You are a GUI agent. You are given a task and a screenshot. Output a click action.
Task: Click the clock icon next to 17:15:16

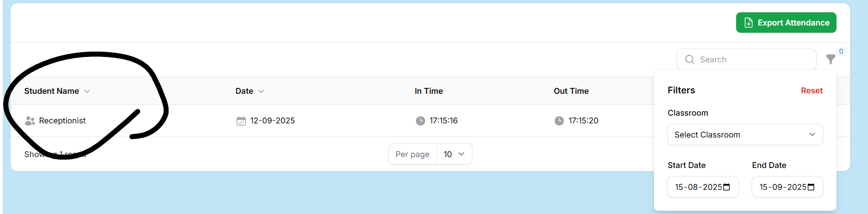pyautogui.click(x=420, y=121)
